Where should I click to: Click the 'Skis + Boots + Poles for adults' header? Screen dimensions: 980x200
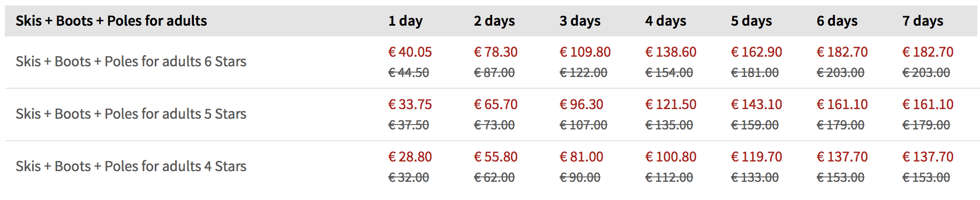pyautogui.click(x=111, y=21)
